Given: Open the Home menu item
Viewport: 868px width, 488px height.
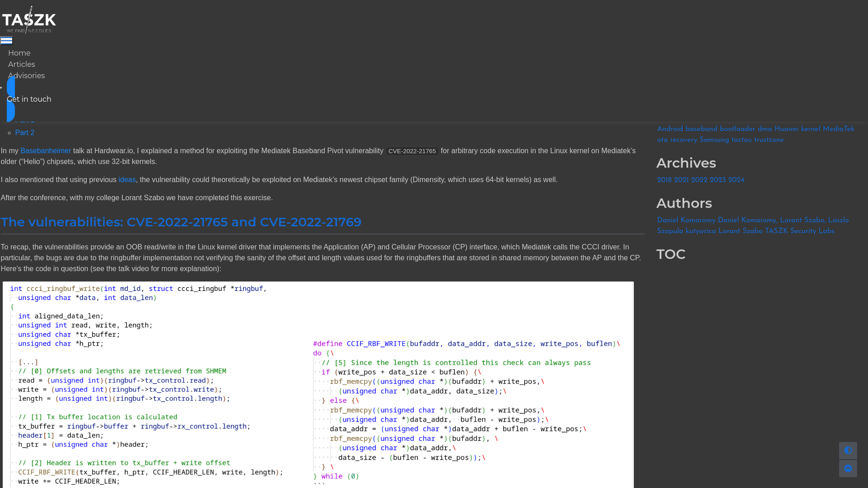Looking at the screenshot, I should tap(19, 53).
